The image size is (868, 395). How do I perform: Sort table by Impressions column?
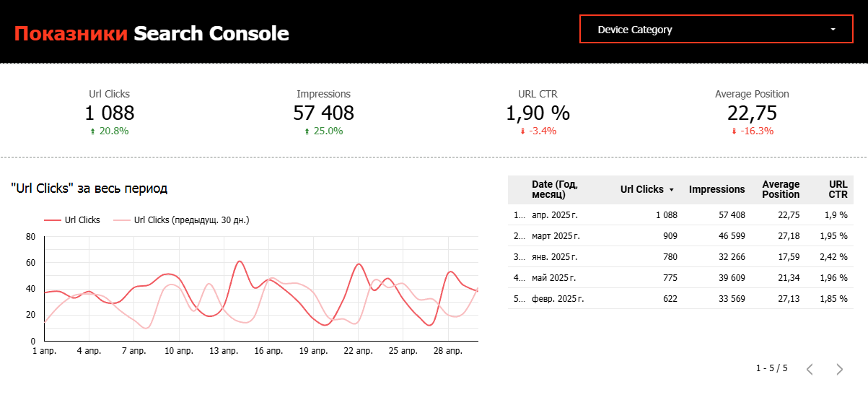pos(716,189)
